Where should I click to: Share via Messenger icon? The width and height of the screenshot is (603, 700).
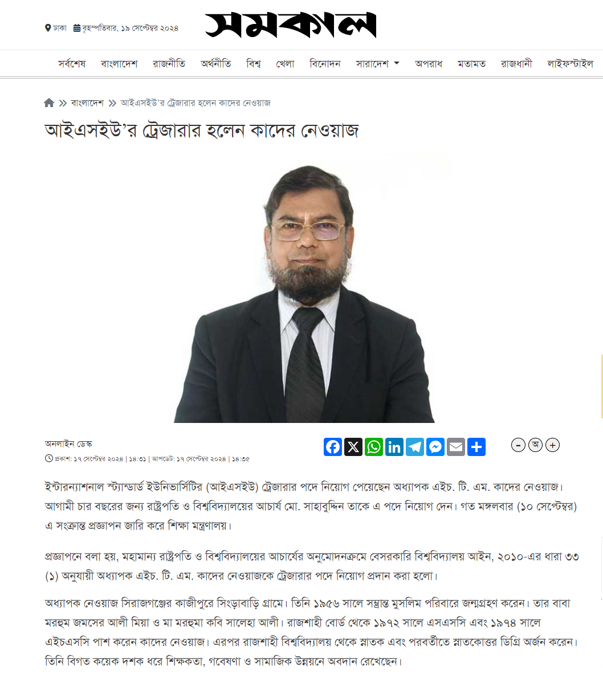[435, 447]
